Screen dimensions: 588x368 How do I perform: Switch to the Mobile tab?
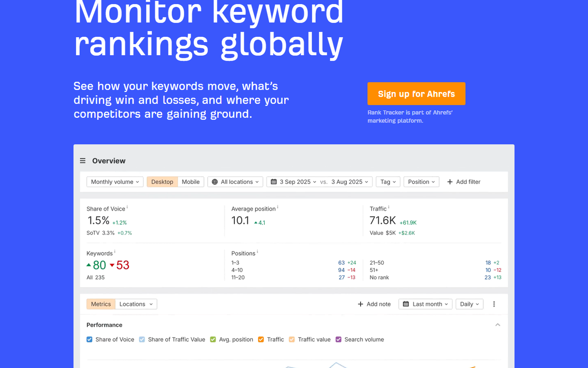click(x=191, y=182)
